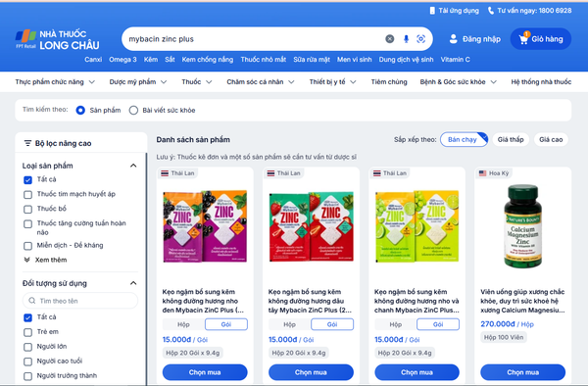
Task: Check Thuốc tim mạch huyết áp filter
Action: [27, 195]
